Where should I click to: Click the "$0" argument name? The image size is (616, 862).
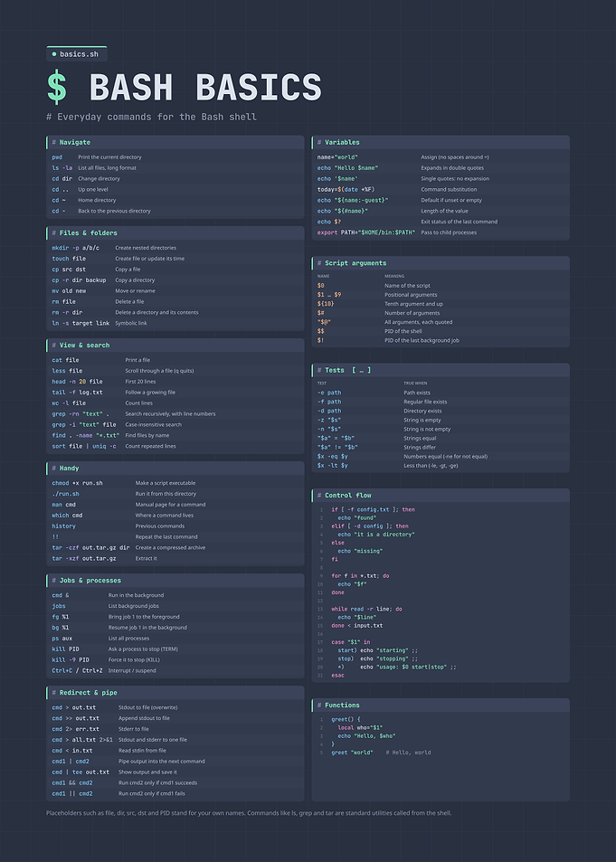(320, 286)
